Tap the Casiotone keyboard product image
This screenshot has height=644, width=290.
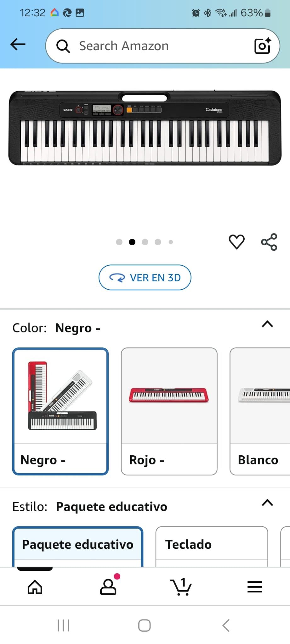click(145, 128)
